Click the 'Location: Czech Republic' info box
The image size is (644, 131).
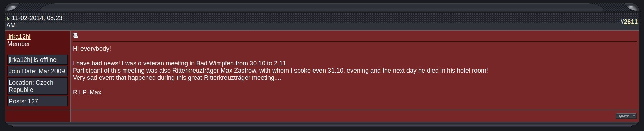37,86
